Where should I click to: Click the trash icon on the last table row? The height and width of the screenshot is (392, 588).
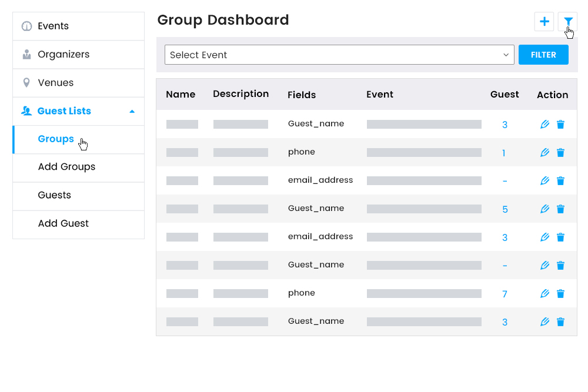(x=560, y=321)
